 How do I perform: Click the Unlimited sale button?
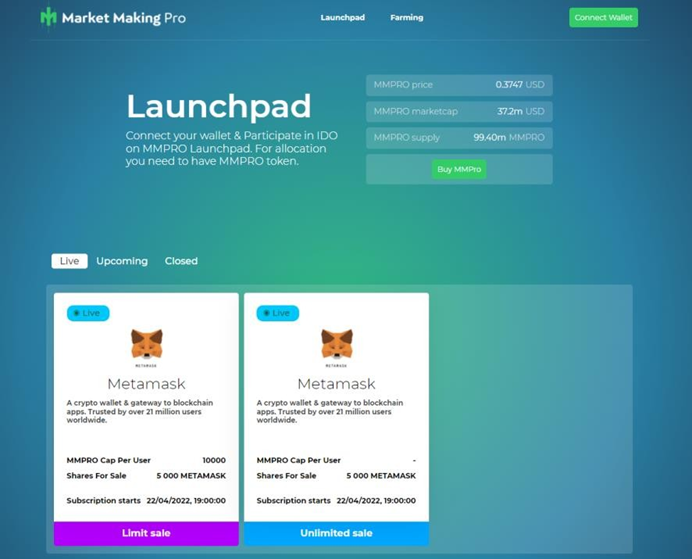pyautogui.click(x=336, y=533)
